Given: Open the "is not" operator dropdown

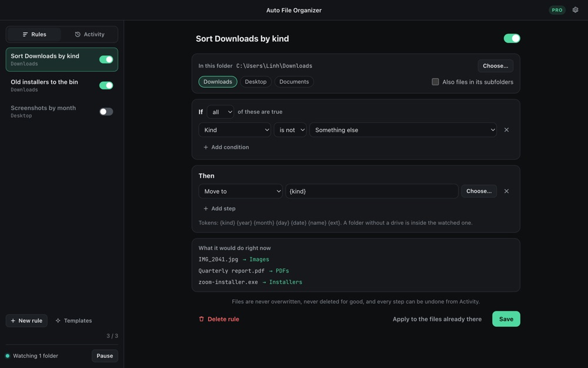Looking at the screenshot, I should click(290, 130).
